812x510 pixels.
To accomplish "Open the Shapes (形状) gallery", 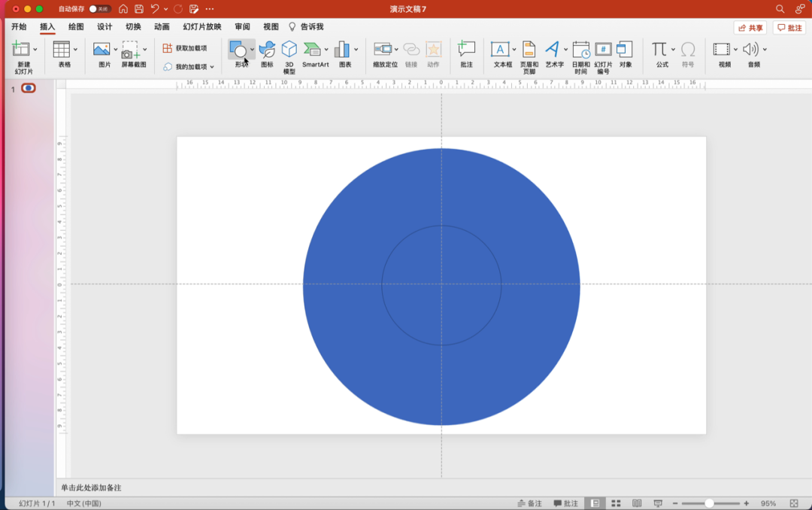I will 238,54.
